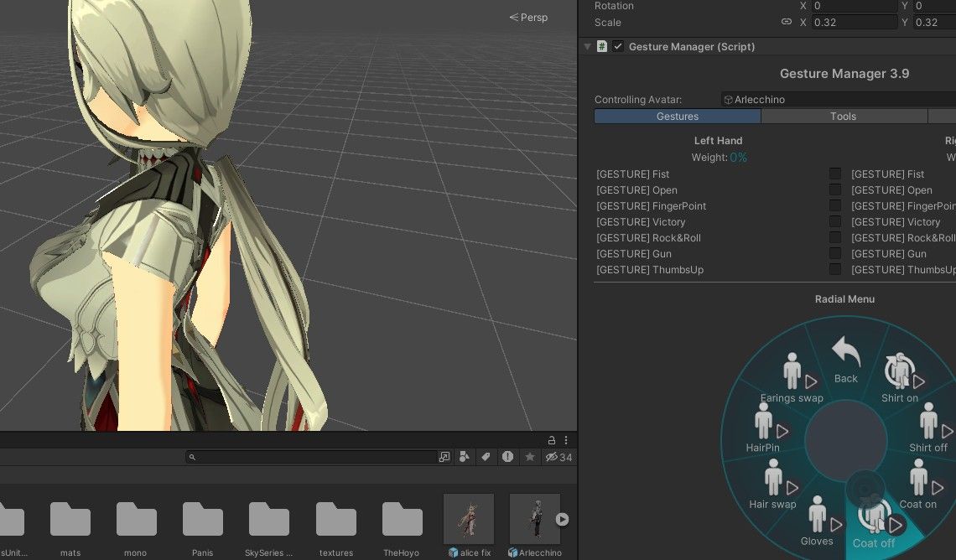This screenshot has height=560, width=956.
Task: Click the Back arrow in radial menu
Action: 845,360
